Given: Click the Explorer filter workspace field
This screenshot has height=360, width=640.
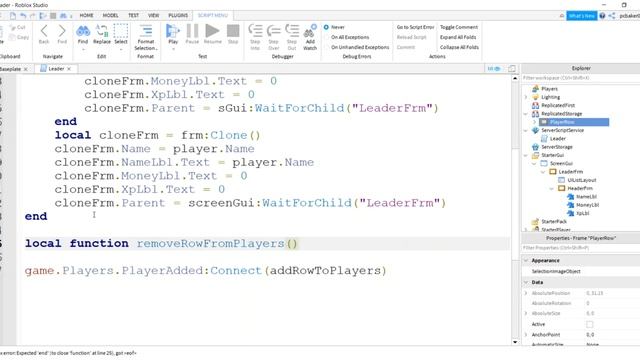Looking at the screenshot, I should click(580, 78).
